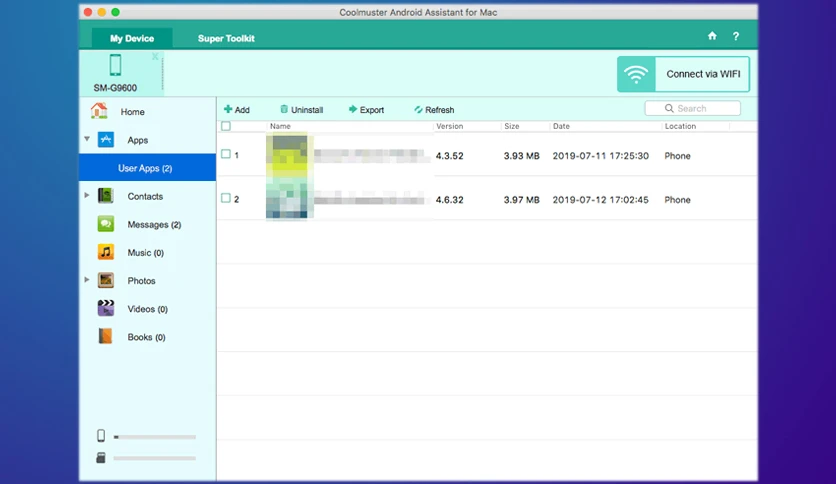Click the WiFi signal icon
Screen dimensions: 836x484
[x=636, y=74]
